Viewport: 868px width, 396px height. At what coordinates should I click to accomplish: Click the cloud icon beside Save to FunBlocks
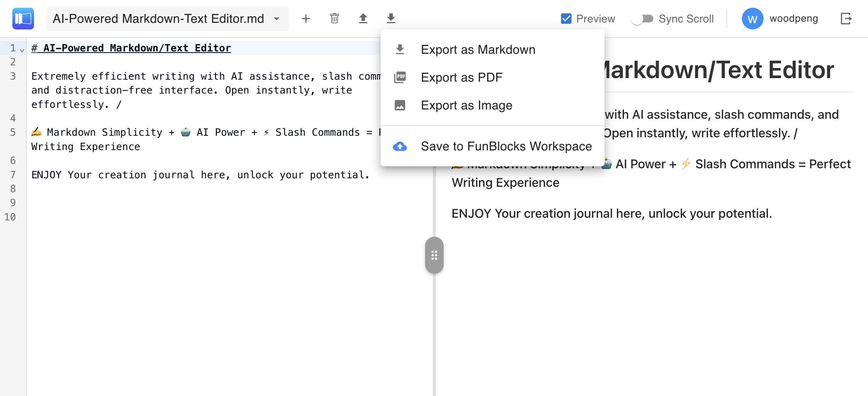(400, 146)
